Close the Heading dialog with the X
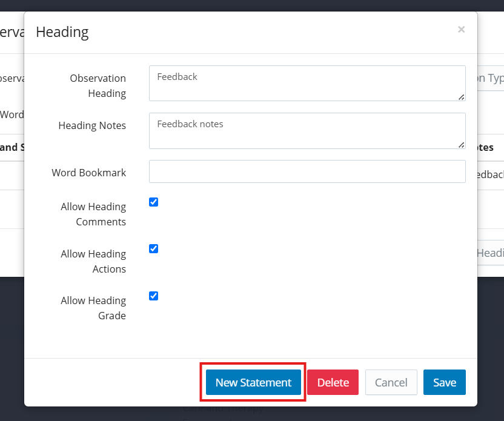 [461, 30]
